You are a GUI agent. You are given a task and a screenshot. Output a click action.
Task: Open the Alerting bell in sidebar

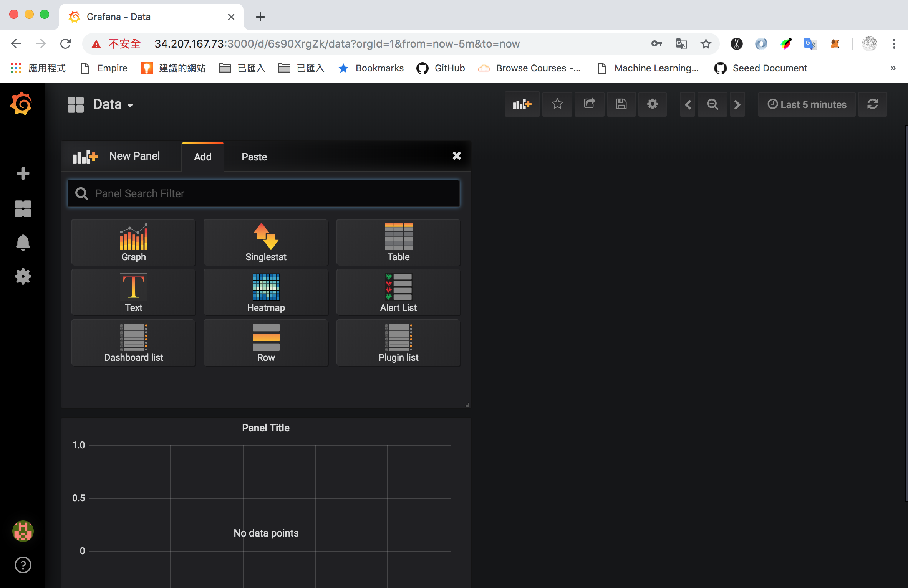pos(23,243)
